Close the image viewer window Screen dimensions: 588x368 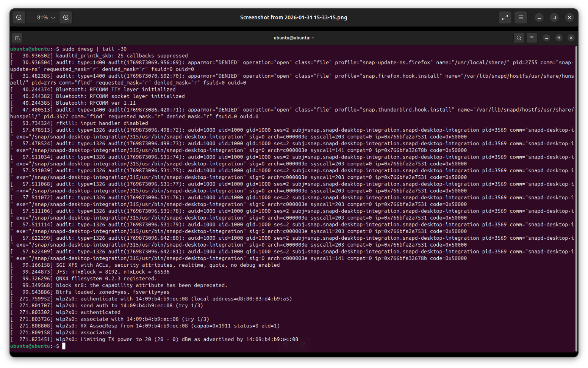coord(569,17)
